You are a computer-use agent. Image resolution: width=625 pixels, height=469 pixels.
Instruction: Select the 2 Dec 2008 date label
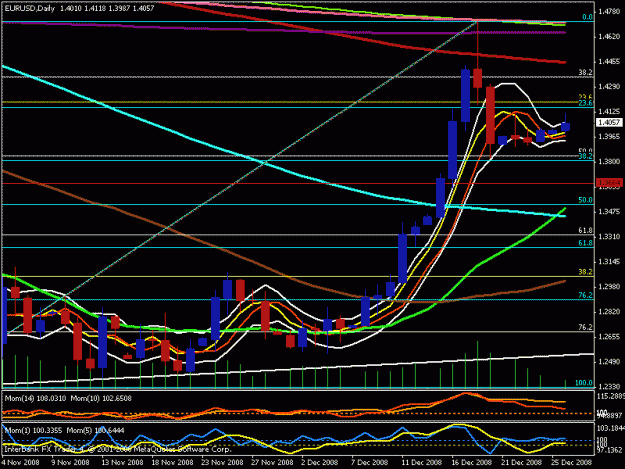pos(320,462)
